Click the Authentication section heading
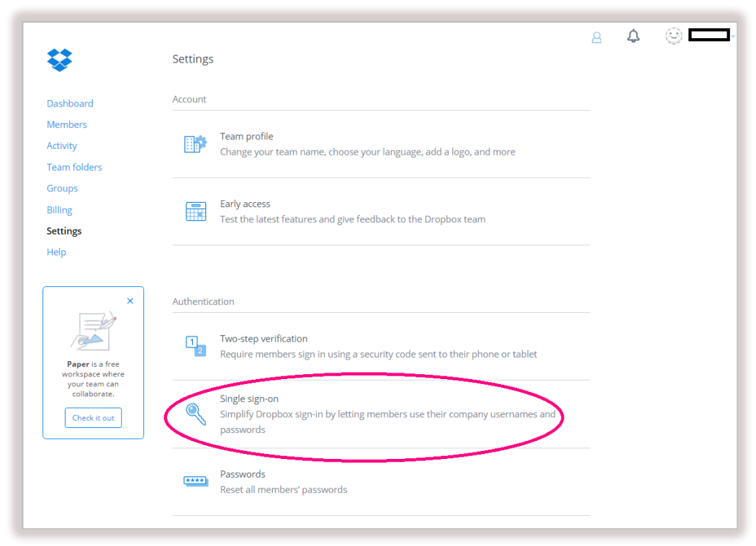 point(203,301)
